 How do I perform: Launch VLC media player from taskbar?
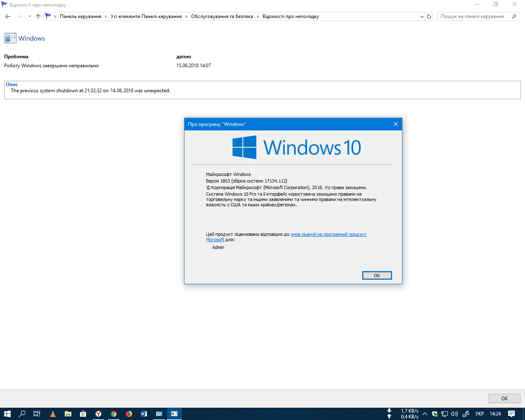(x=52, y=414)
